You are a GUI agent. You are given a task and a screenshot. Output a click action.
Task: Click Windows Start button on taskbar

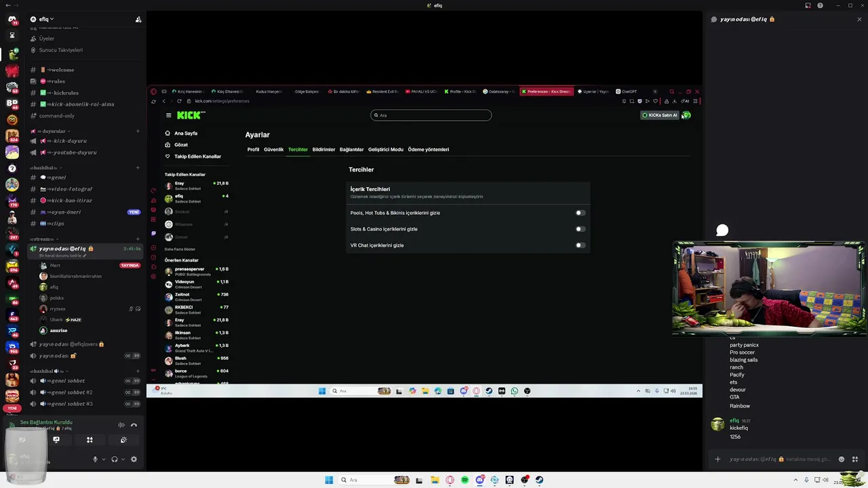[x=329, y=480]
